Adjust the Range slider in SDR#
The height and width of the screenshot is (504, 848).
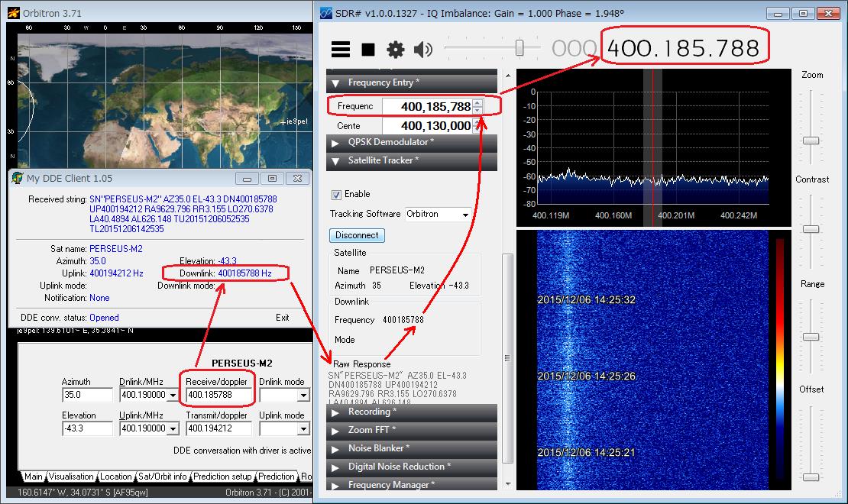coord(811,337)
